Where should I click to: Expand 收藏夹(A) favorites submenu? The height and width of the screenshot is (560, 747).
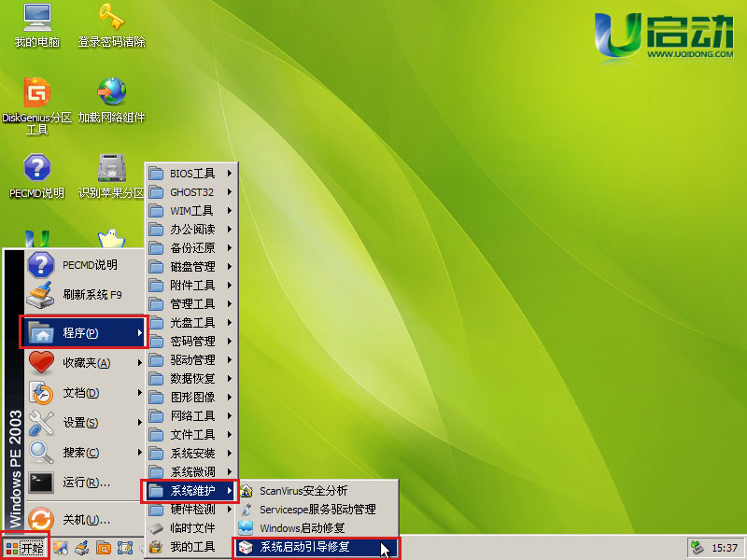[84, 363]
